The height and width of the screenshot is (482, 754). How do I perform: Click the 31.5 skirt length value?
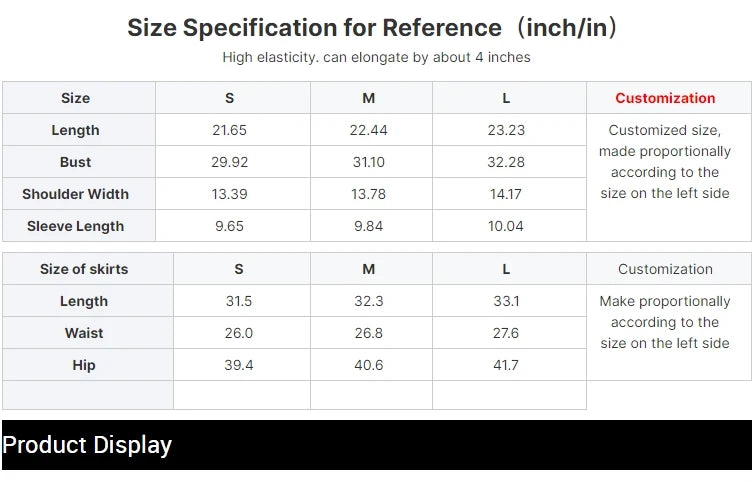239,301
